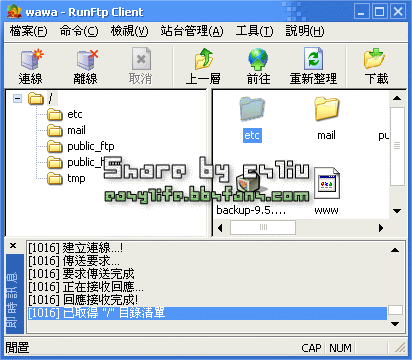The height and width of the screenshot is (360, 412).
Task: Select log line 傳送要求...
Action: pyautogui.click(x=74, y=261)
